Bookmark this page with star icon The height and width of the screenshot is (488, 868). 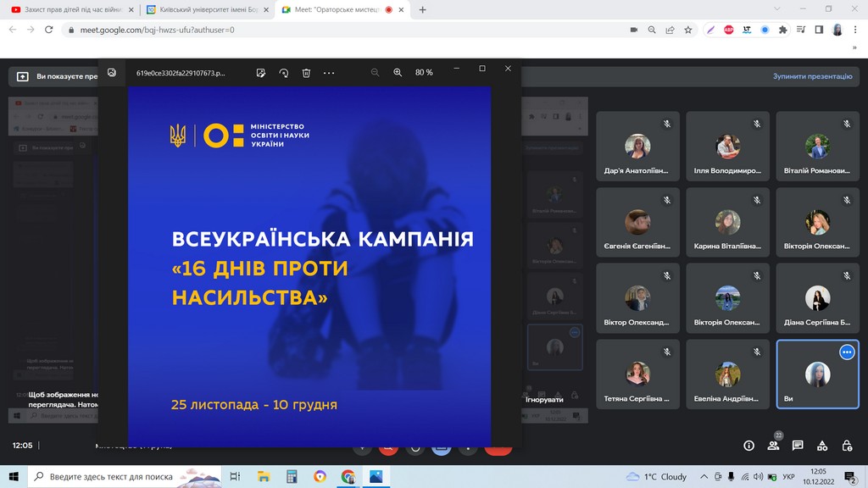[x=688, y=30]
